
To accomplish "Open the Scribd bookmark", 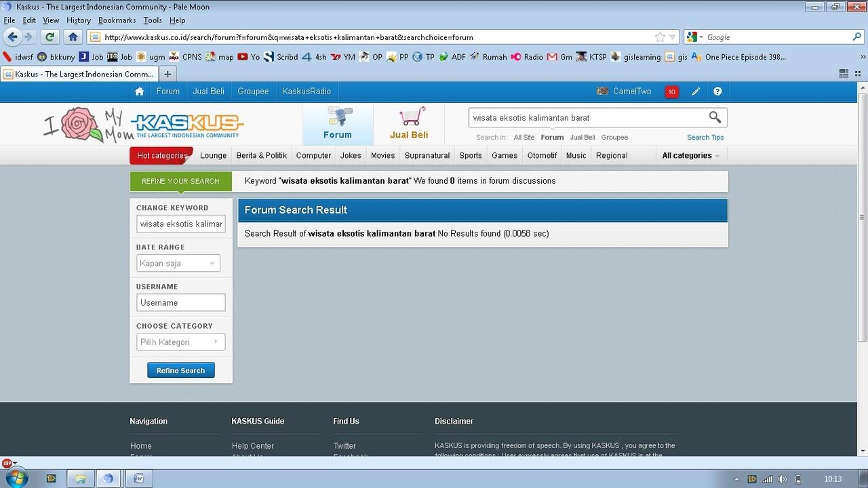I will pyautogui.click(x=281, y=57).
